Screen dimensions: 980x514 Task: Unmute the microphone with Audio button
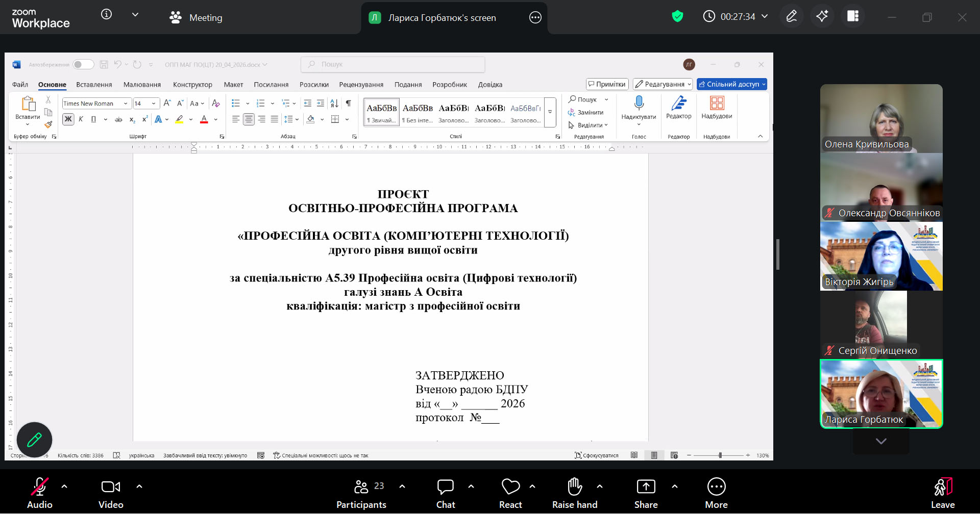click(x=40, y=487)
